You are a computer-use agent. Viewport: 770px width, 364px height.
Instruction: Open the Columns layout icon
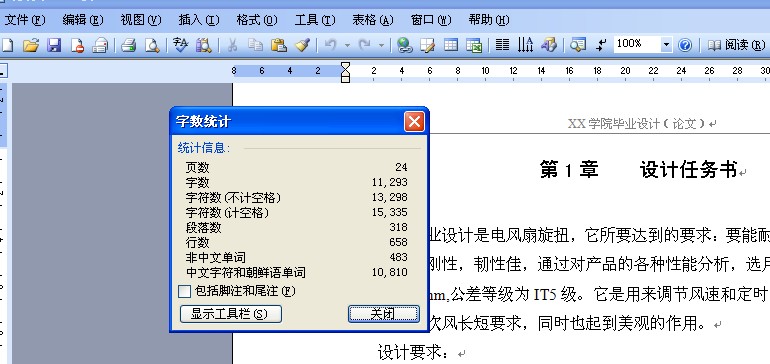[x=502, y=46]
